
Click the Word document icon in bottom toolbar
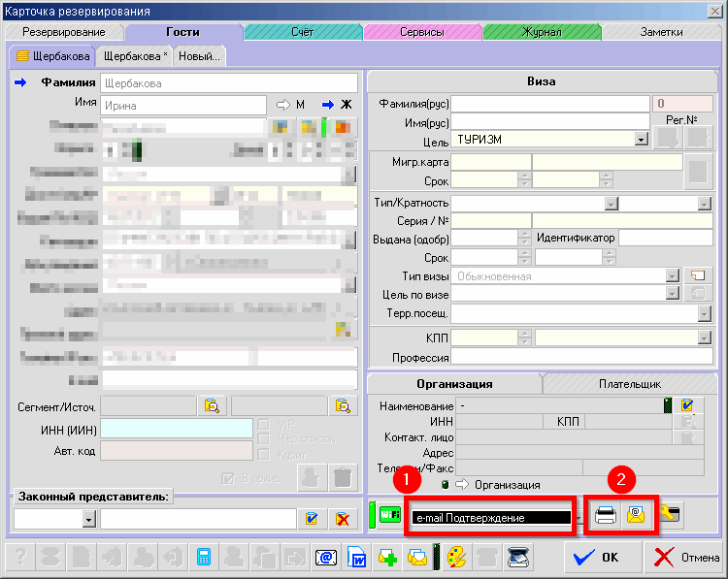pyautogui.click(x=357, y=558)
